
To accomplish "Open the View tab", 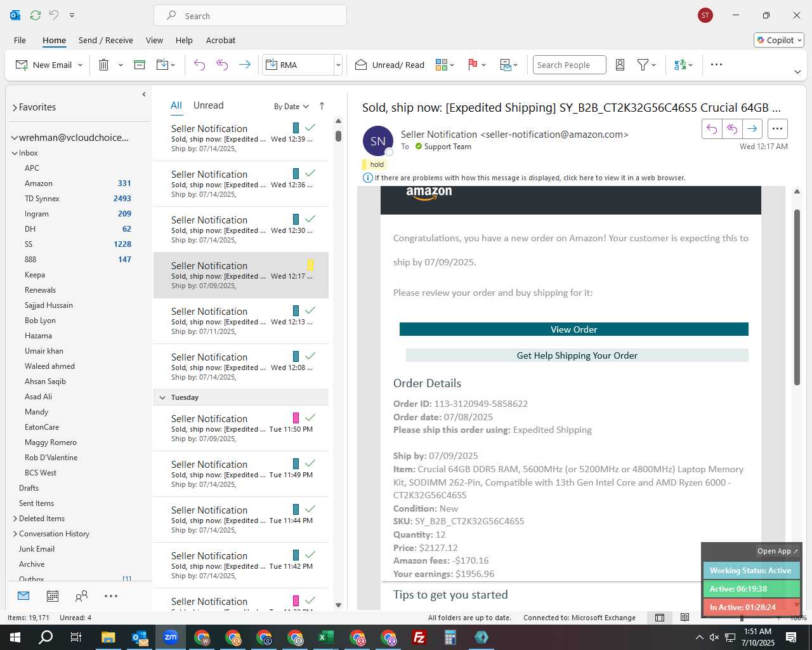I will point(154,40).
